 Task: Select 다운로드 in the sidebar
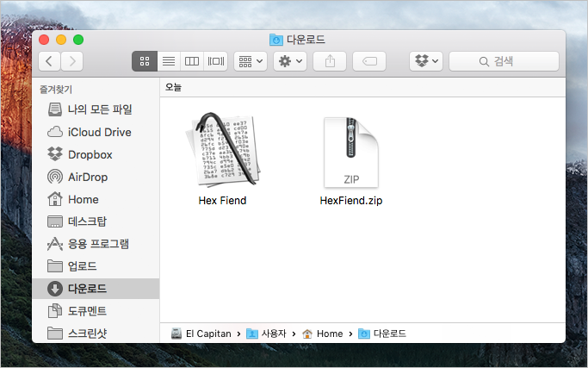pyautogui.click(x=96, y=289)
